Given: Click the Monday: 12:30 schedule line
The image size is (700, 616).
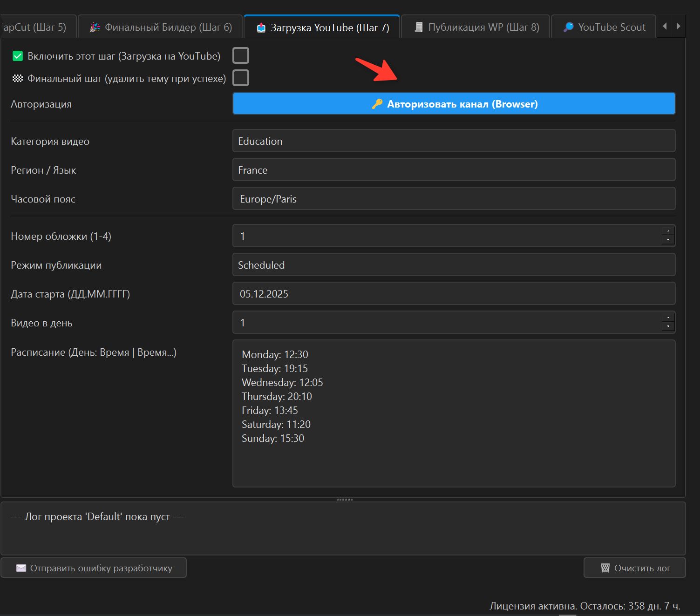Looking at the screenshot, I should [275, 354].
